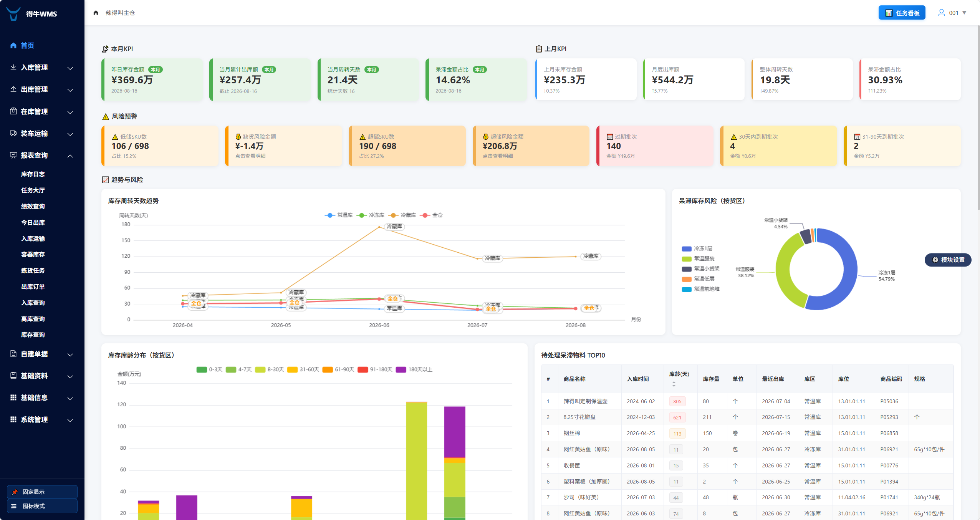This screenshot has height=520, width=980.
Task: Open the 缺货风险金额 card to view details
Action: (283, 146)
